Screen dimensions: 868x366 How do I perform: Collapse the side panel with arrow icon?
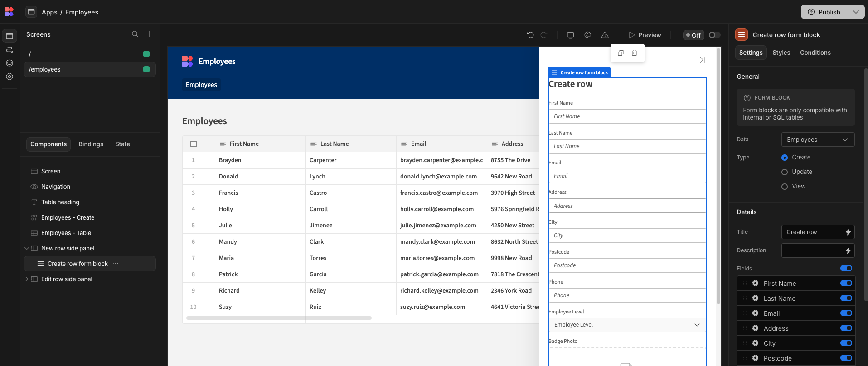703,60
